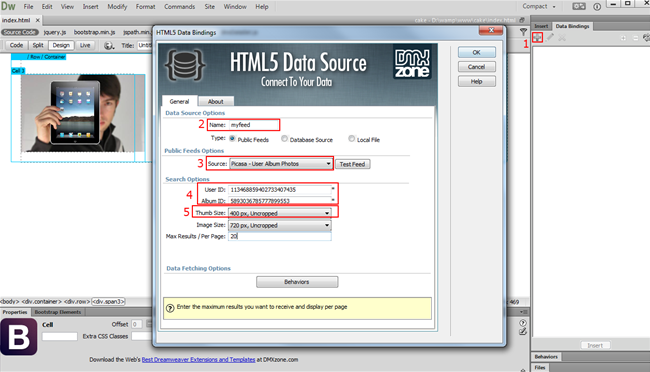Open the Help menu
650x372 pixels.
[262, 7]
